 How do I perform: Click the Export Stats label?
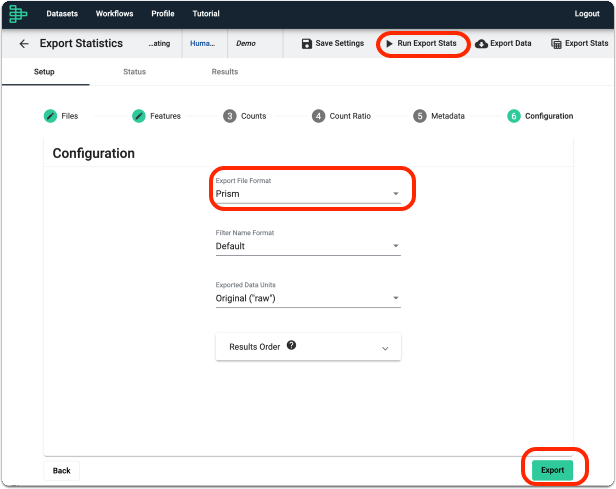coord(587,43)
